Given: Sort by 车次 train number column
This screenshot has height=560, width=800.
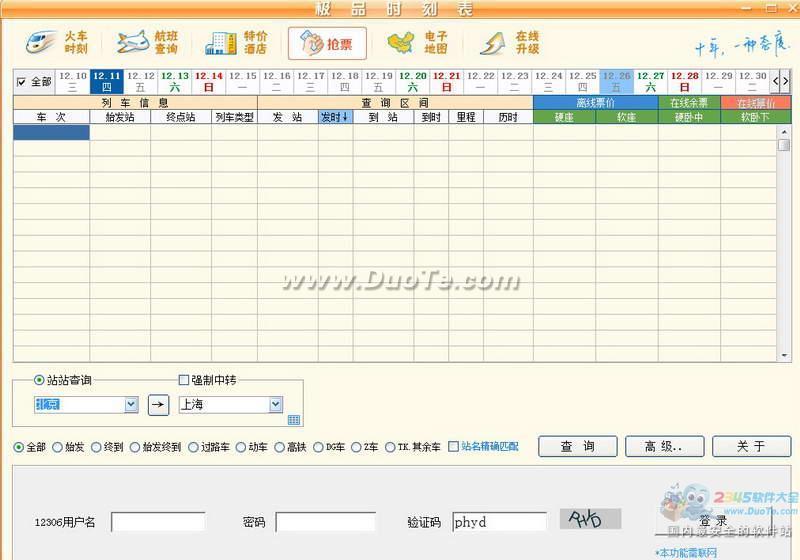Looking at the screenshot, I should coord(51,117).
